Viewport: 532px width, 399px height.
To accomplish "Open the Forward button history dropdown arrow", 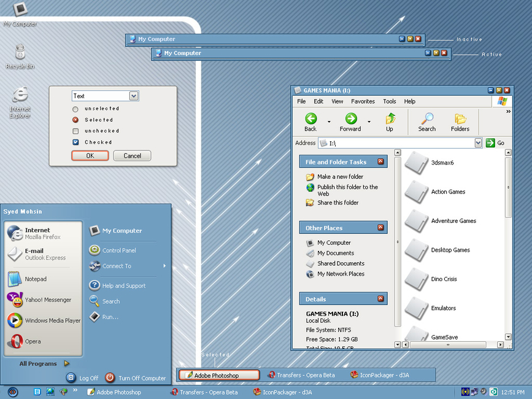I will [x=369, y=122].
